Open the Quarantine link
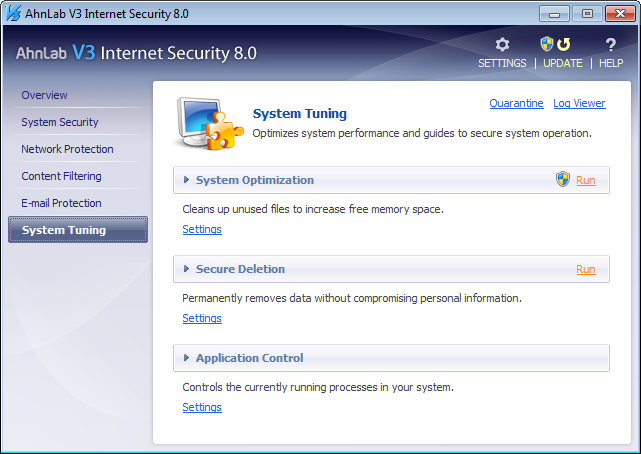This screenshot has width=641, height=454. [516, 103]
